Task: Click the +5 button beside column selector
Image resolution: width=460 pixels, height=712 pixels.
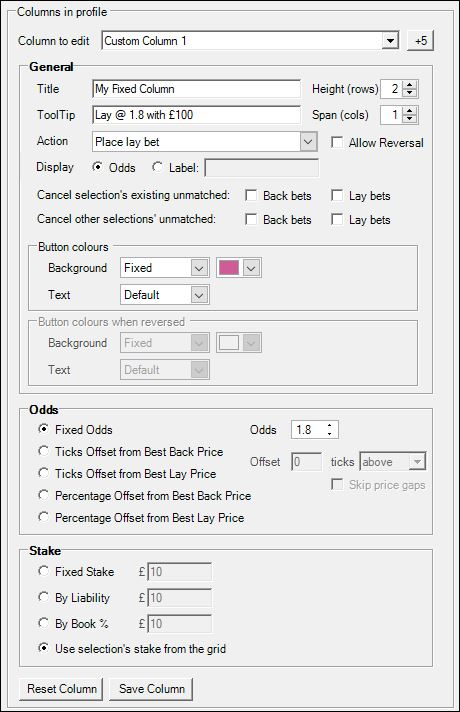Action: [x=420, y=41]
